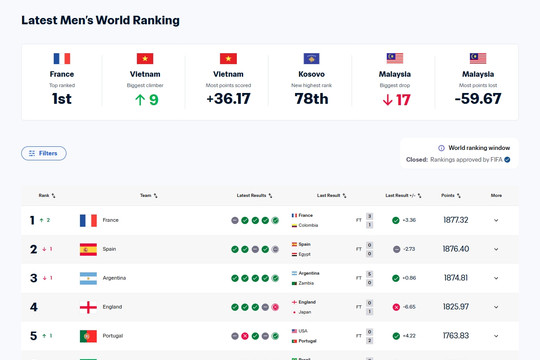Click Malaysia flag in Biggest drop card

click(395, 59)
